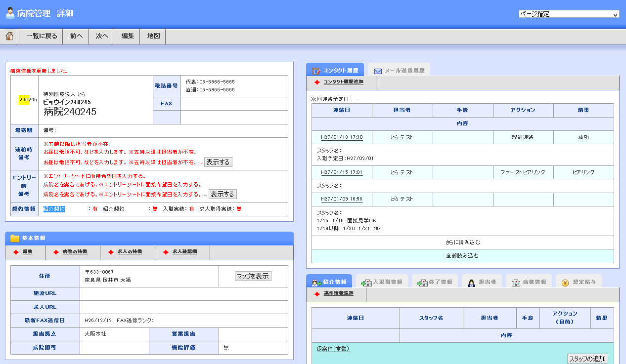Click 編集 link in 基本情報 panel
Screen dimensions: 626x364
27,252
